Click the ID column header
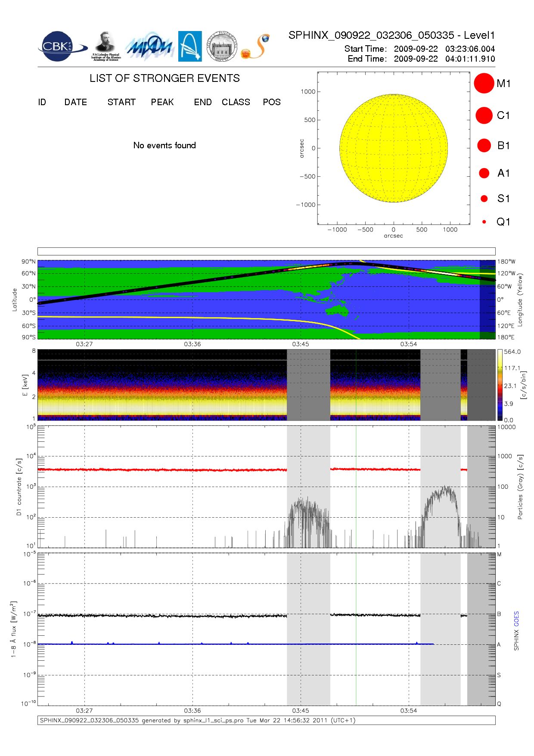Screen dimensions: 534x756 [x=42, y=102]
